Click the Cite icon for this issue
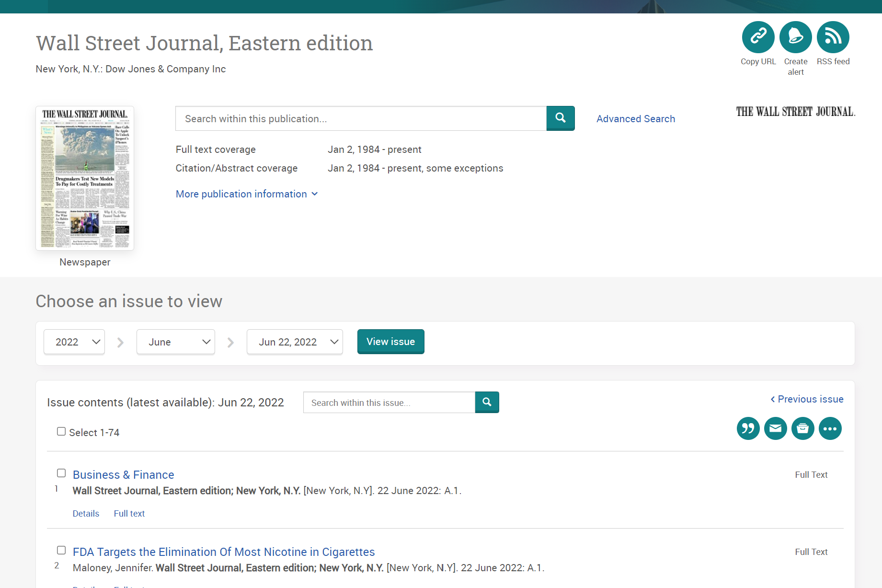 point(748,428)
